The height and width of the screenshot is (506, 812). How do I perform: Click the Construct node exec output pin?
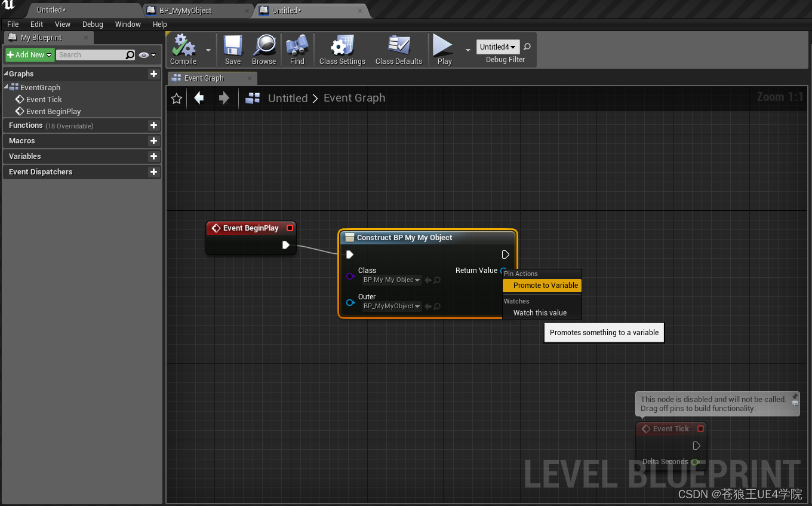(506, 254)
